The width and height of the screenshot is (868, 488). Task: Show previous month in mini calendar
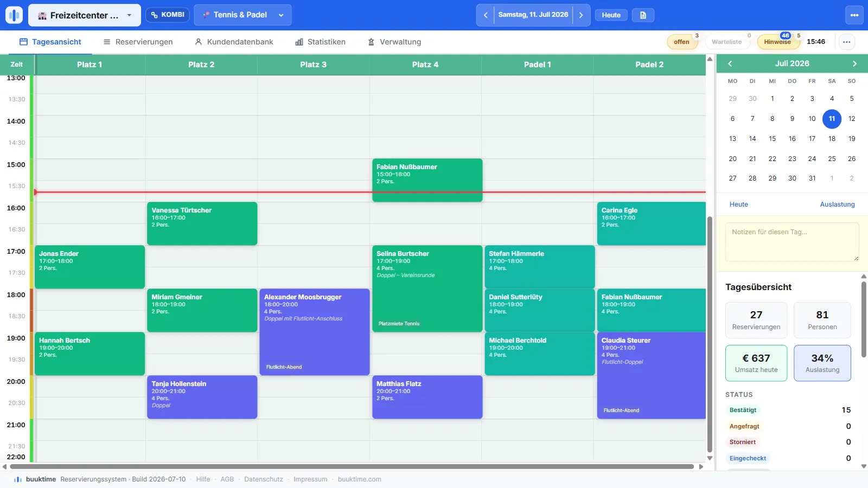[x=730, y=63]
